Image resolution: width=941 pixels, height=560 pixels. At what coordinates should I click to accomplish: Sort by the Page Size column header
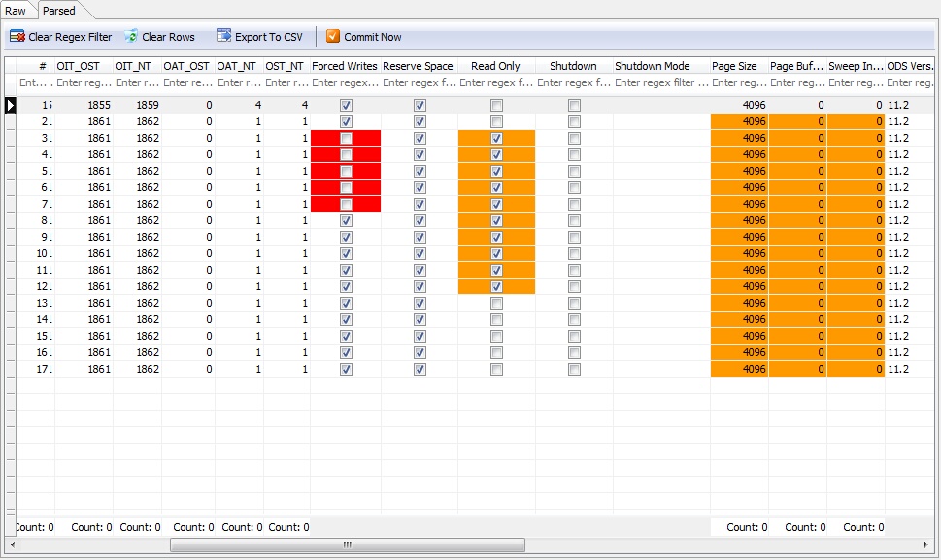(734, 66)
